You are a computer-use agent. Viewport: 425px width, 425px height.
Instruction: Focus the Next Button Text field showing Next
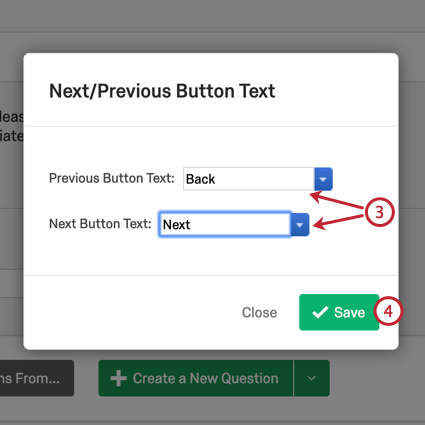coord(225,224)
